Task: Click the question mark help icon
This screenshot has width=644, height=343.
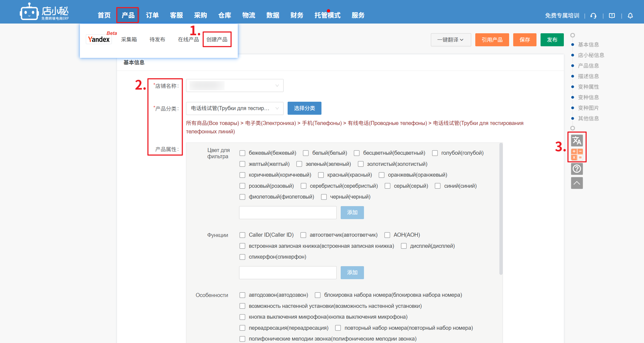Action: click(x=577, y=169)
